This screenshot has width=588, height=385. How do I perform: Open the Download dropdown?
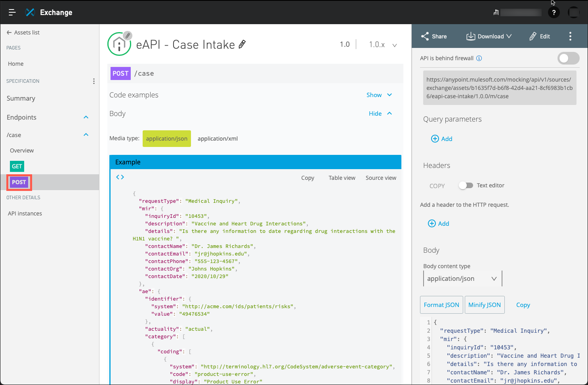(x=489, y=36)
